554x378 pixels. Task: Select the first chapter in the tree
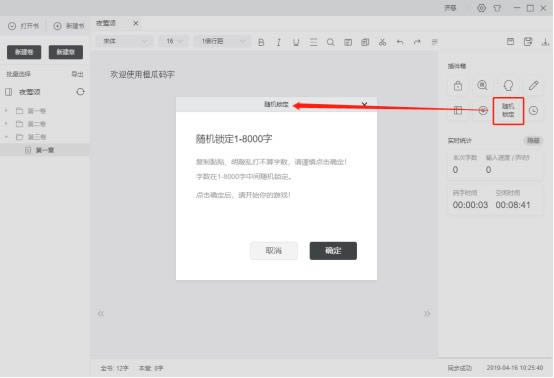coord(45,150)
